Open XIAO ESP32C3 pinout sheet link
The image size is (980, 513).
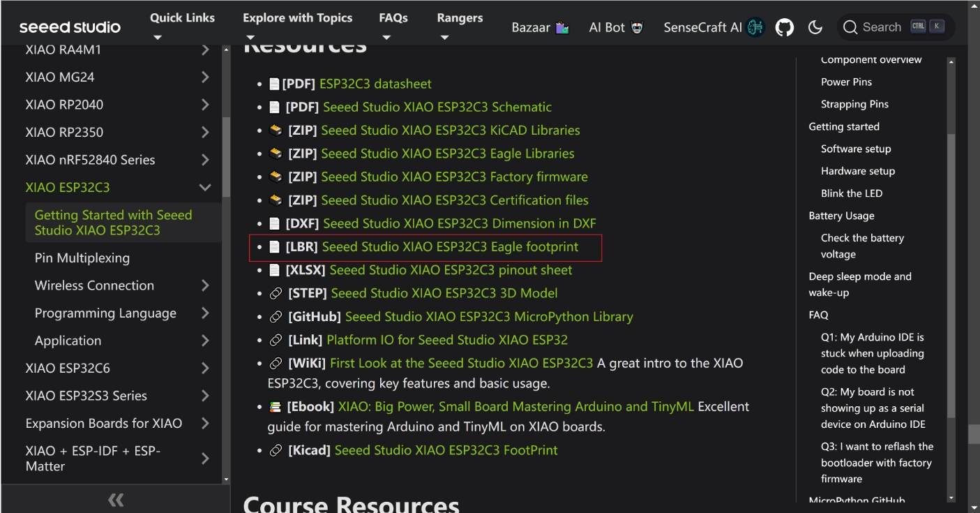451,270
